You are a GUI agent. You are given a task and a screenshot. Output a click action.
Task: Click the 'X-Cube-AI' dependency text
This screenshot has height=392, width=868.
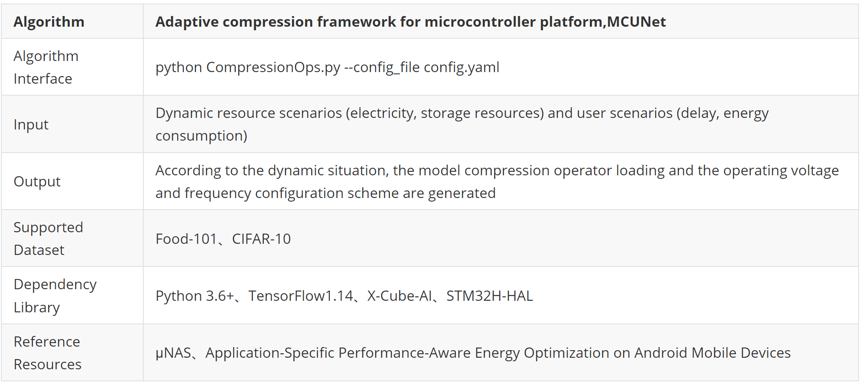pos(399,296)
